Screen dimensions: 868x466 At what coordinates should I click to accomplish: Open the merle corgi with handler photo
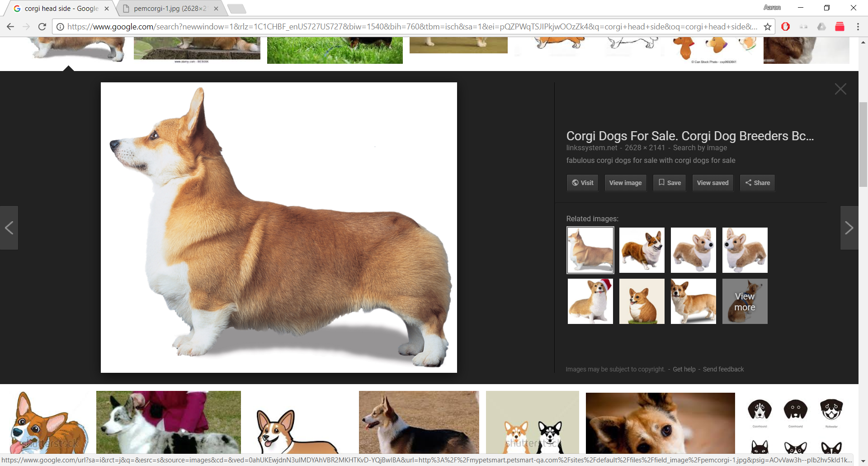coord(169,422)
